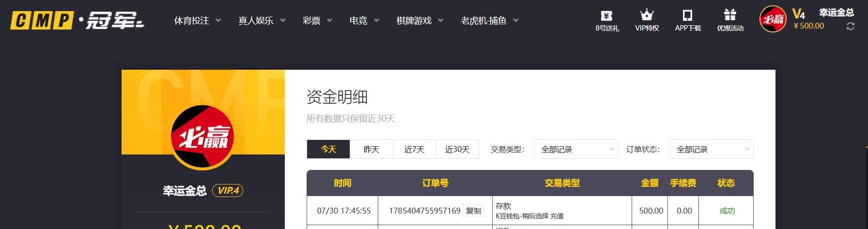
Task: Click the 0.00 fee cell
Action: (684, 211)
